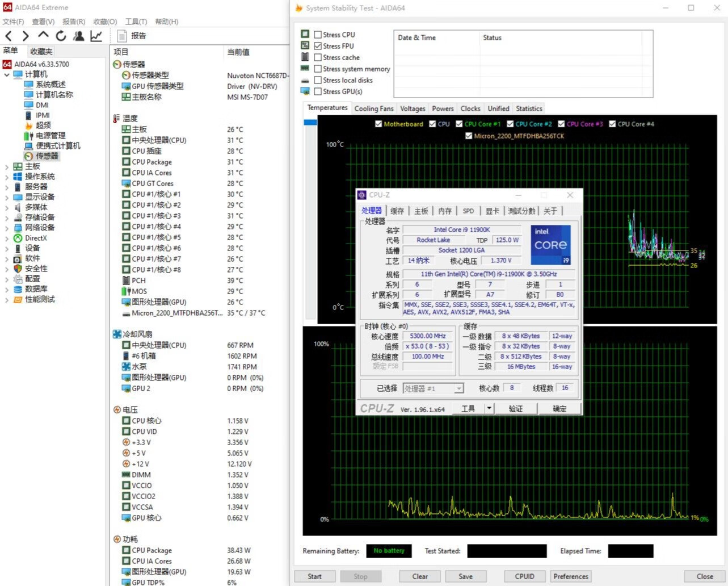This screenshot has height=586, width=728.
Task: Click the 存储设备 icon in tree
Action: pos(18,217)
